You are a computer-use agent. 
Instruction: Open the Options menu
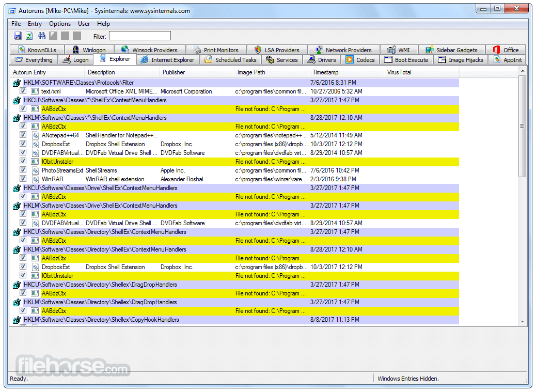[x=60, y=24]
